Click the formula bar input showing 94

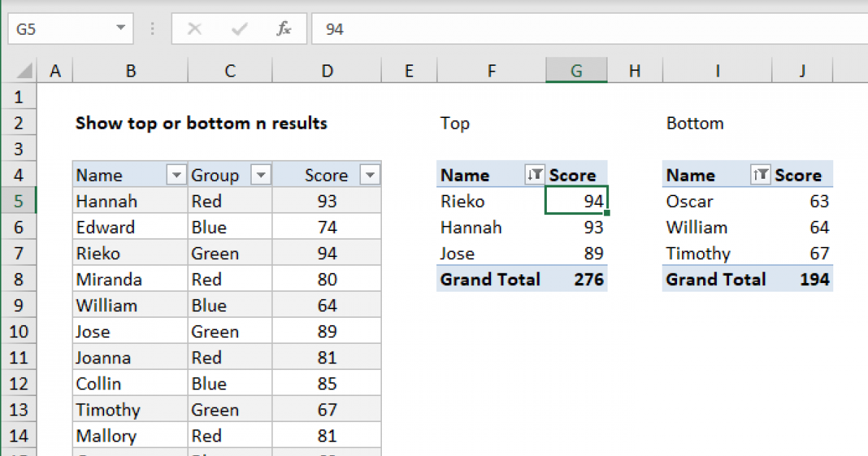pos(579,29)
